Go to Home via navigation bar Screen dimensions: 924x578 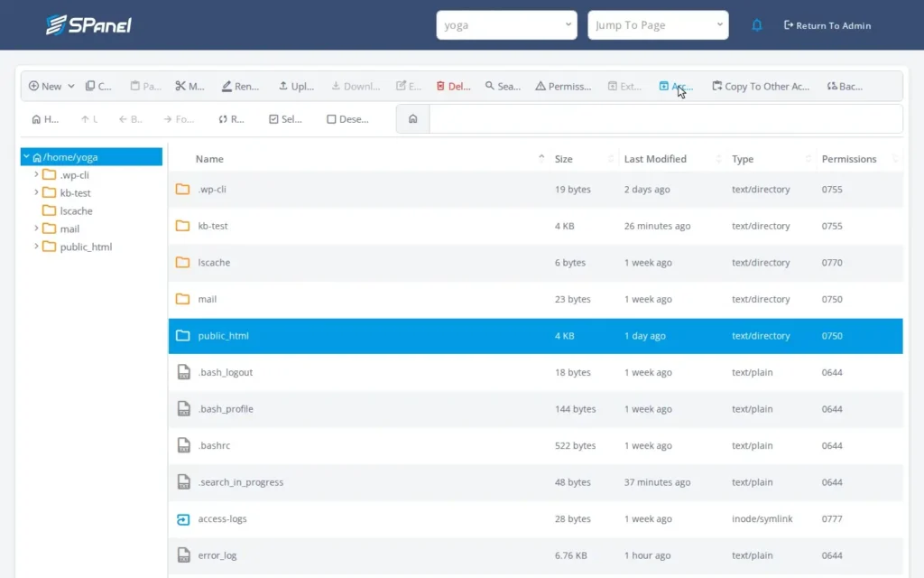45,119
